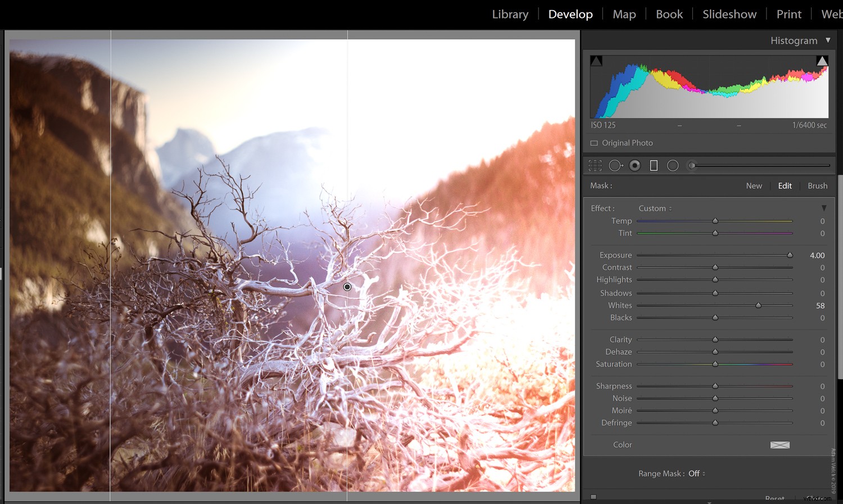843x504 pixels.
Task: Click the Reset button
Action: pyautogui.click(x=774, y=498)
